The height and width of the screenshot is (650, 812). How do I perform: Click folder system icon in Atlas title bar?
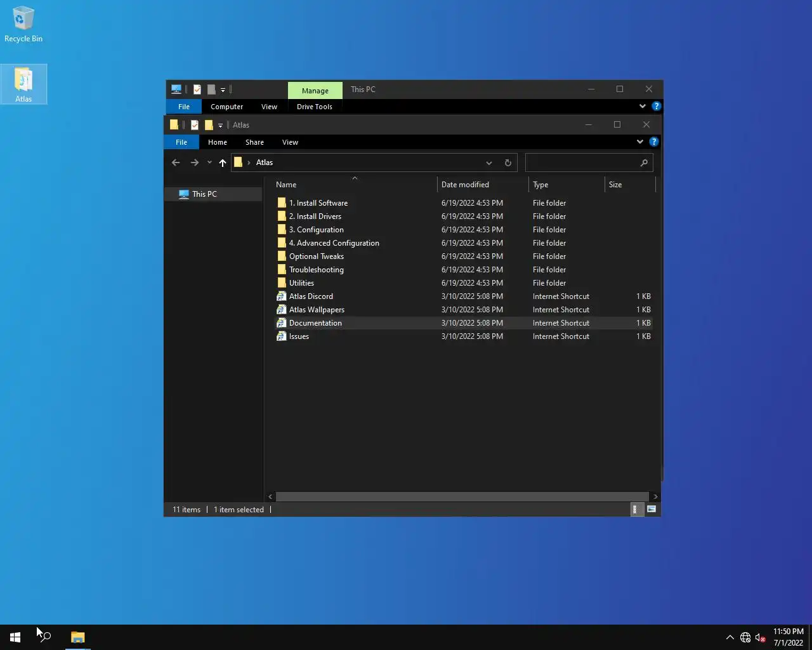(174, 124)
